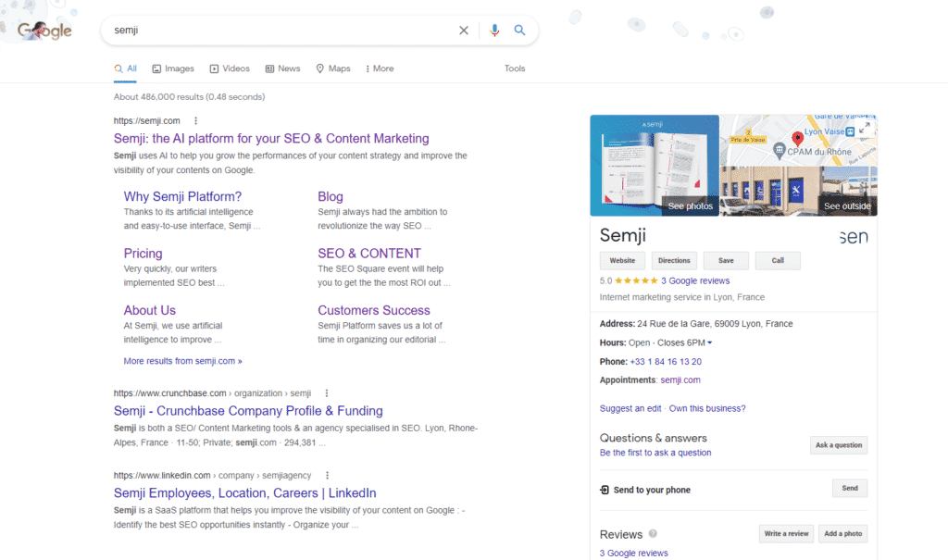Click Suggest an edit
The height and width of the screenshot is (560, 948).
(630, 408)
